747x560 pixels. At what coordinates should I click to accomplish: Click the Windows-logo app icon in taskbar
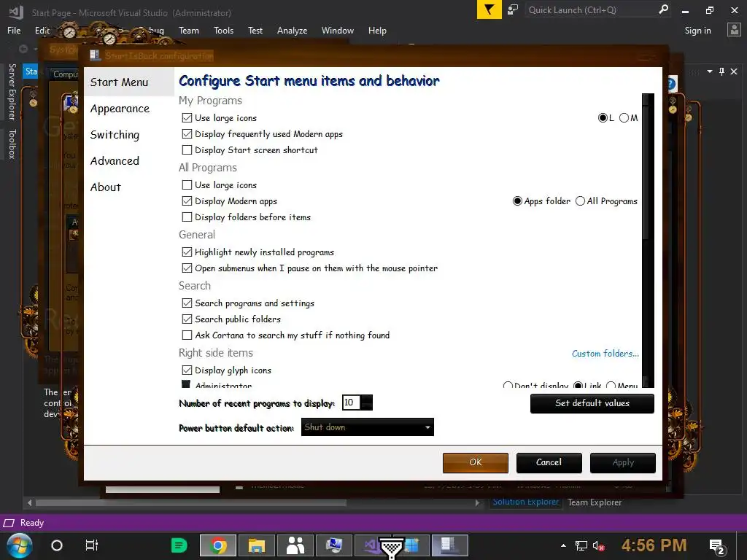click(x=411, y=545)
